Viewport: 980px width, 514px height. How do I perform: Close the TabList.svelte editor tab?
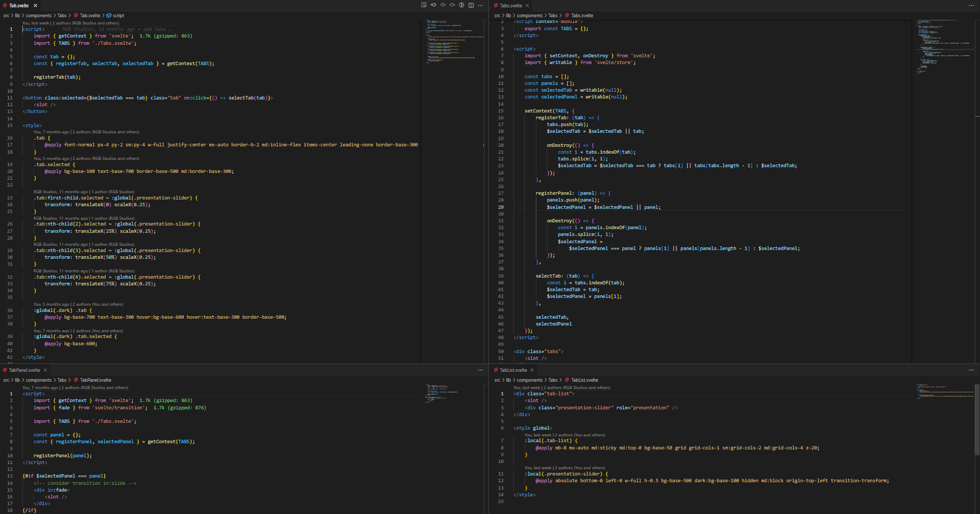pos(532,370)
